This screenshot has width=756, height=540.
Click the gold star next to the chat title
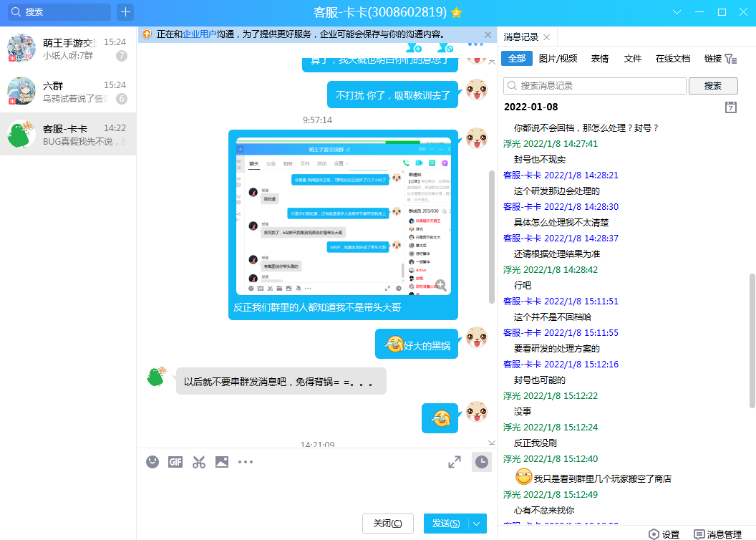pos(456,13)
